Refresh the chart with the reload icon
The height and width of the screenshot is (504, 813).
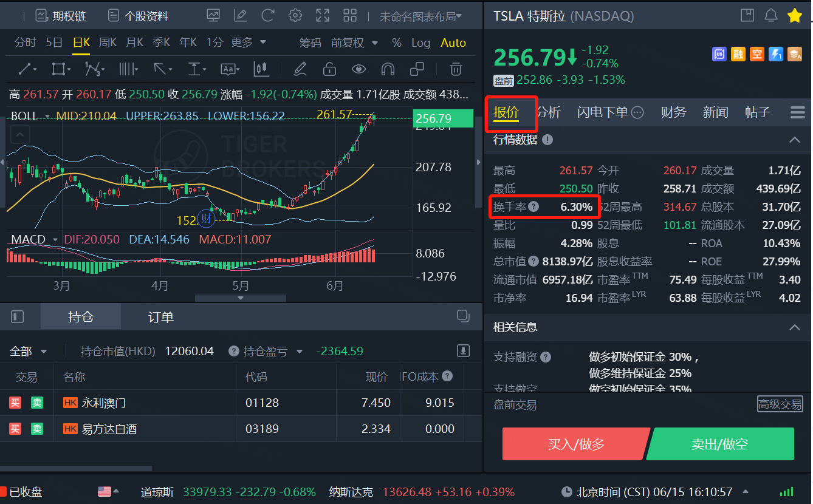pos(267,16)
